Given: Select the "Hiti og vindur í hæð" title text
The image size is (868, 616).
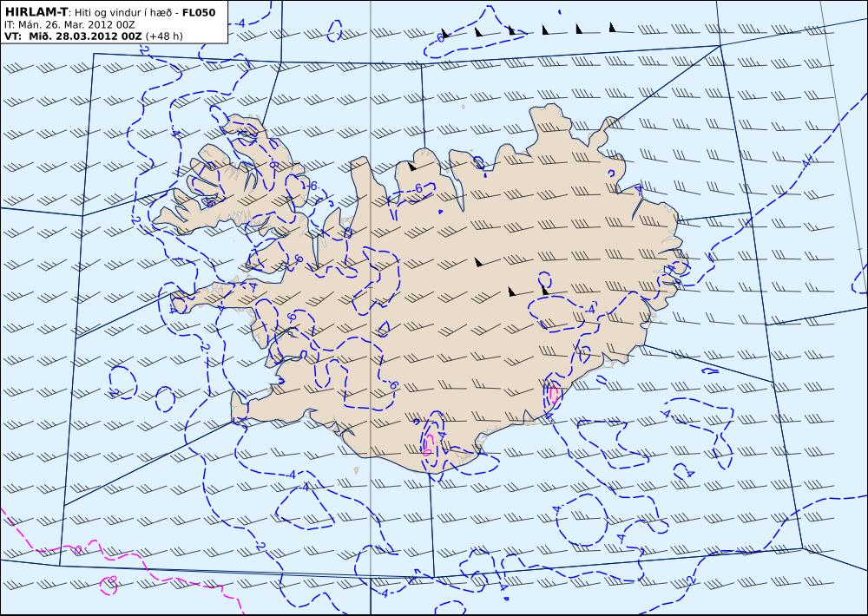Looking at the screenshot, I should pos(125,12).
